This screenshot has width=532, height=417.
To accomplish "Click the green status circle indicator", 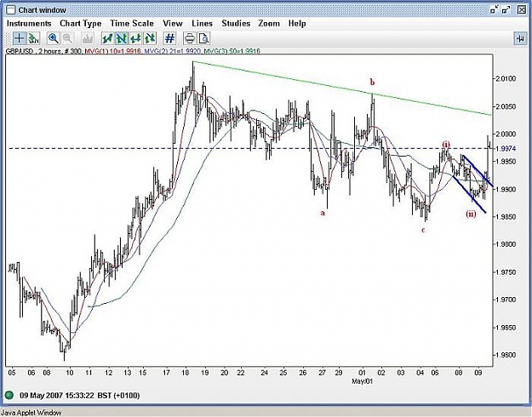I will coord(9,395).
